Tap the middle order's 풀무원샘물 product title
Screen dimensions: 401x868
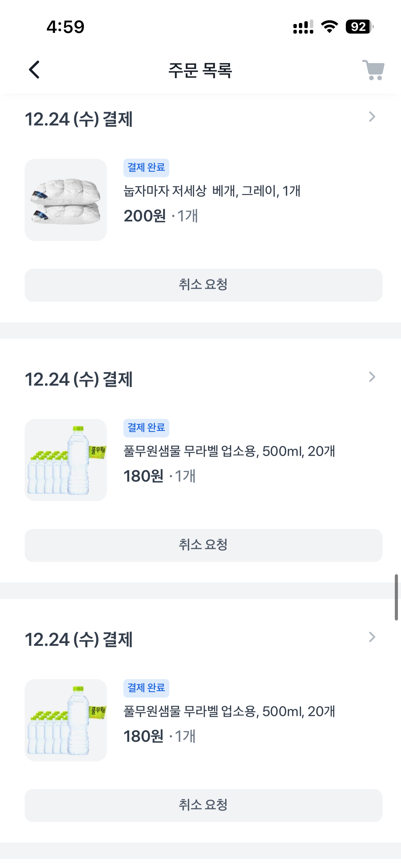click(x=229, y=451)
